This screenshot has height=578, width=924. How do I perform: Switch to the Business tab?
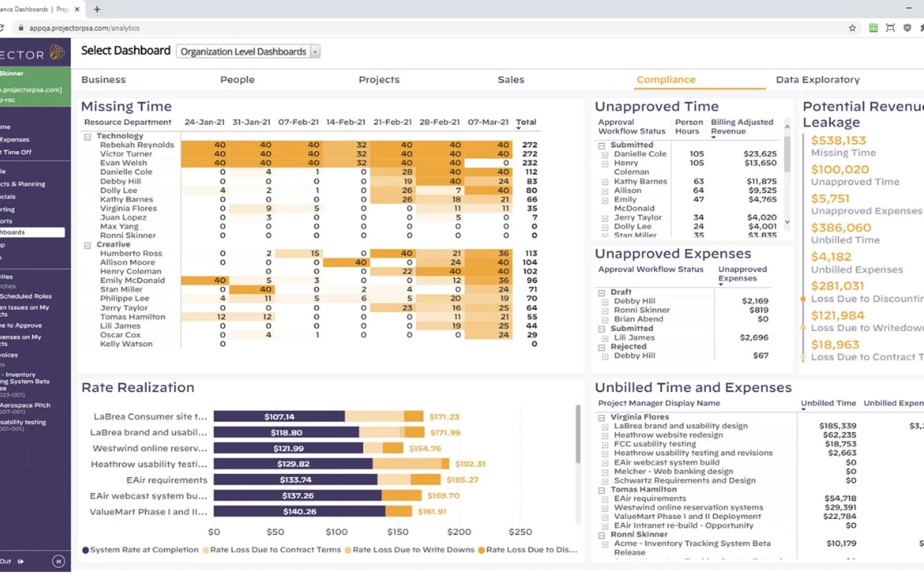tap(103, 80)
